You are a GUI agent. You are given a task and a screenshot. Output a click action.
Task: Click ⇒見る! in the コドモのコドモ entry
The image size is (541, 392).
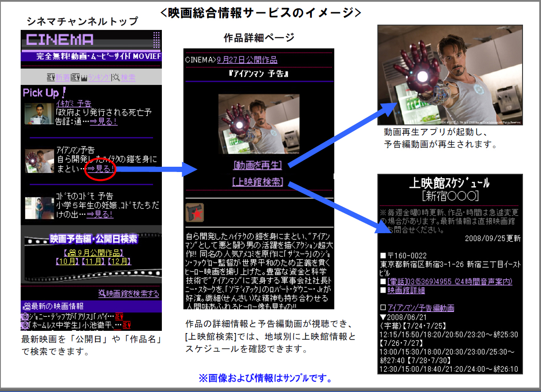click(x=100, y=214)
